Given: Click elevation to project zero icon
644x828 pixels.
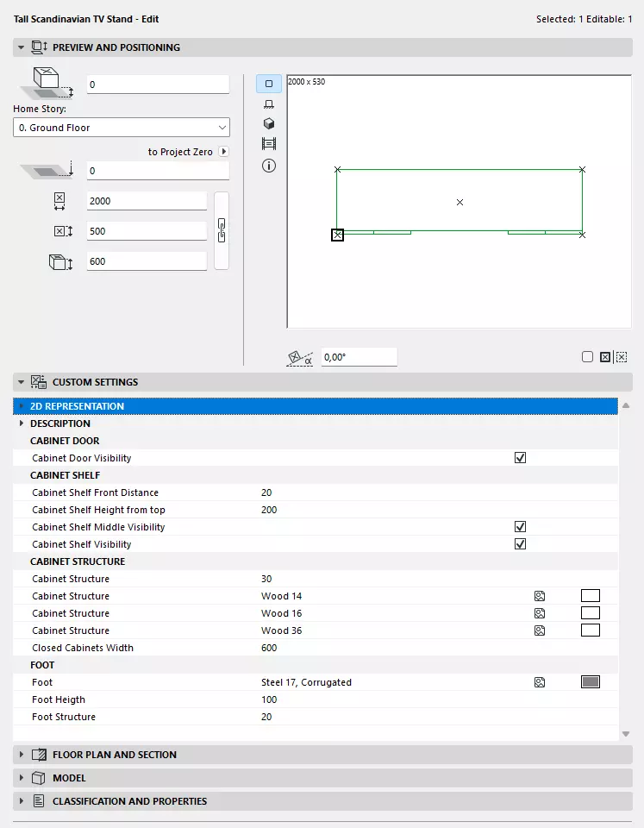Looking at the screenshot, I should [47, 171].
